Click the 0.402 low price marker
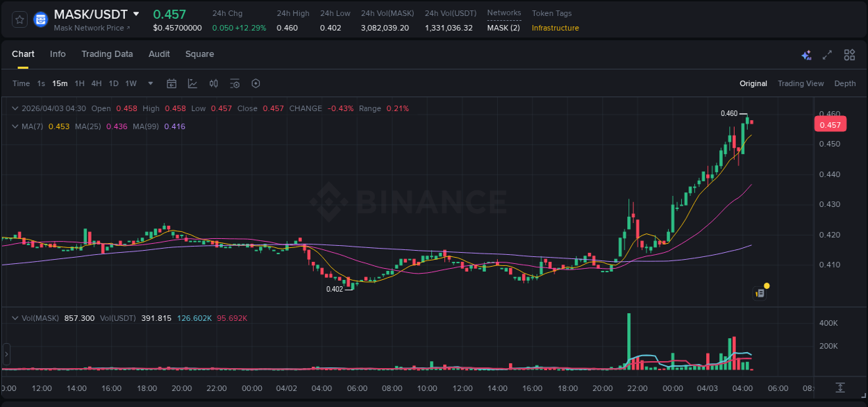The height and width of the screenshot is (407, 868). (335, 289)
